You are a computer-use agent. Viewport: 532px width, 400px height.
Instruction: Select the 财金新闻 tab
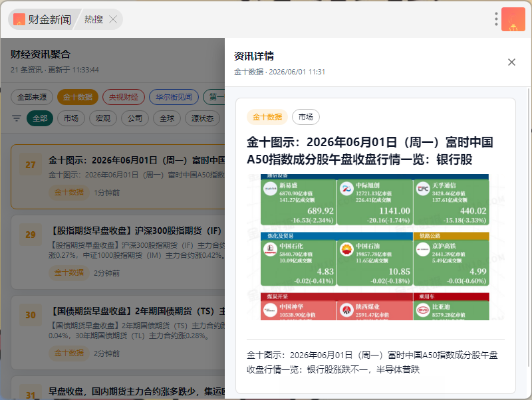point(43,19)
